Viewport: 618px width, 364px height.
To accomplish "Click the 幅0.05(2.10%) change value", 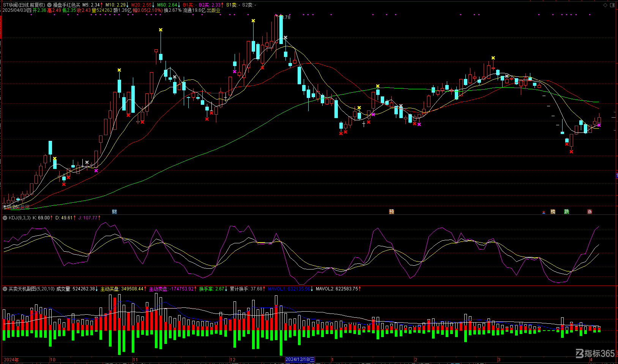I will point(148,10).
